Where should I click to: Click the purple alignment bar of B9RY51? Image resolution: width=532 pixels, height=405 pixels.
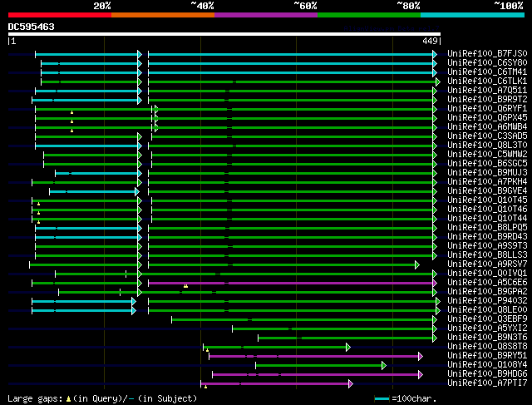316,356
